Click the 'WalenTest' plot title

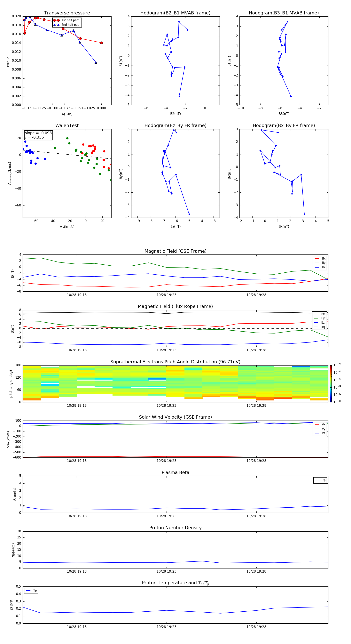[67, 125]
